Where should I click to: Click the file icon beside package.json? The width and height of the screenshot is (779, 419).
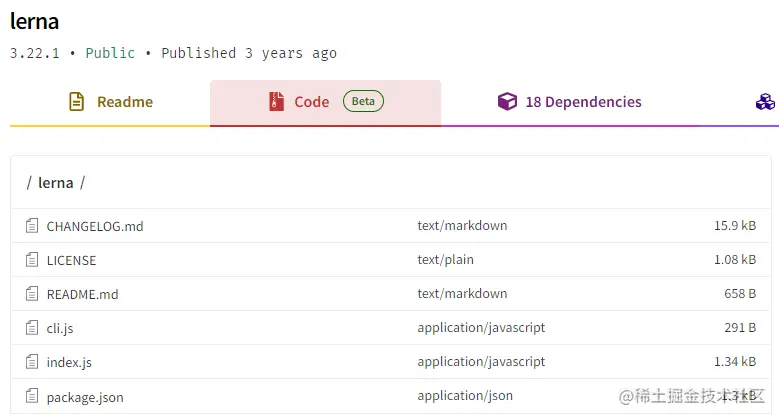32,396
